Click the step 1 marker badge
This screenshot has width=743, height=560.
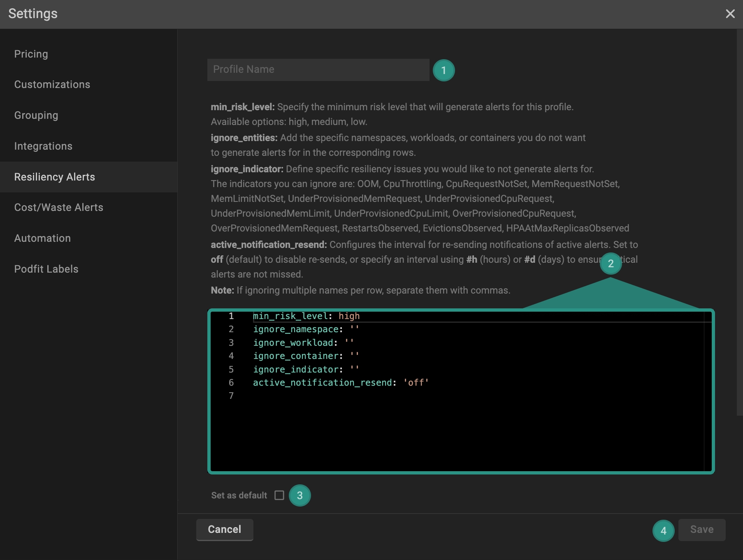(443, 70)
